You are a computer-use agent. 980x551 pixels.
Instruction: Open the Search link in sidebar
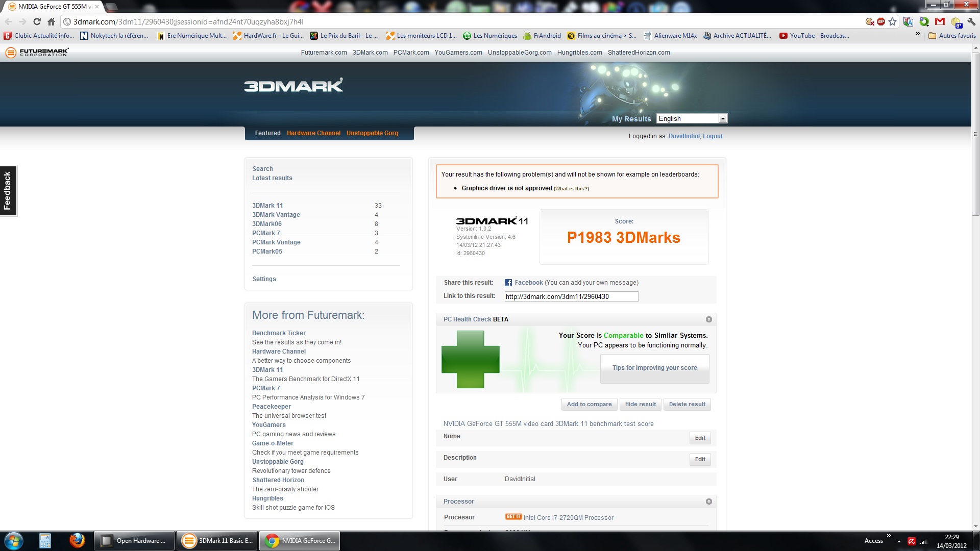pyautogui.click(x=262, y=169)
